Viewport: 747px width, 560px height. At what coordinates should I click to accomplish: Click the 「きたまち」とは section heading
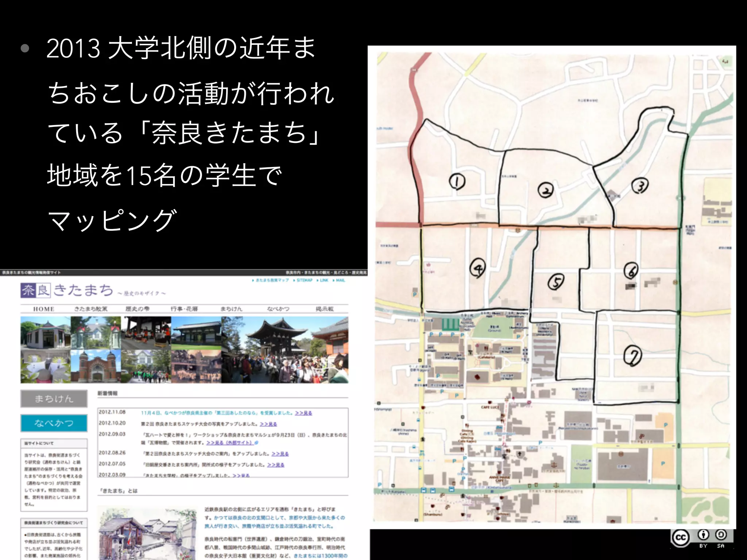click(119, 491)
